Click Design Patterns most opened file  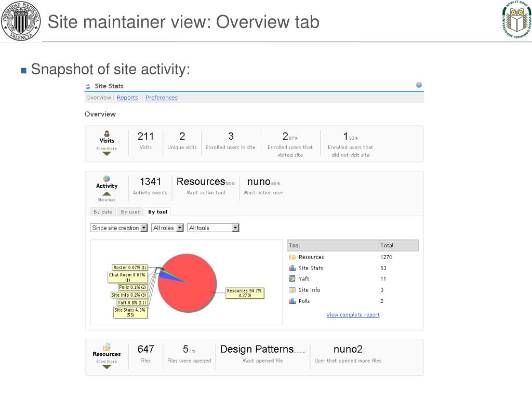(262, 349)
